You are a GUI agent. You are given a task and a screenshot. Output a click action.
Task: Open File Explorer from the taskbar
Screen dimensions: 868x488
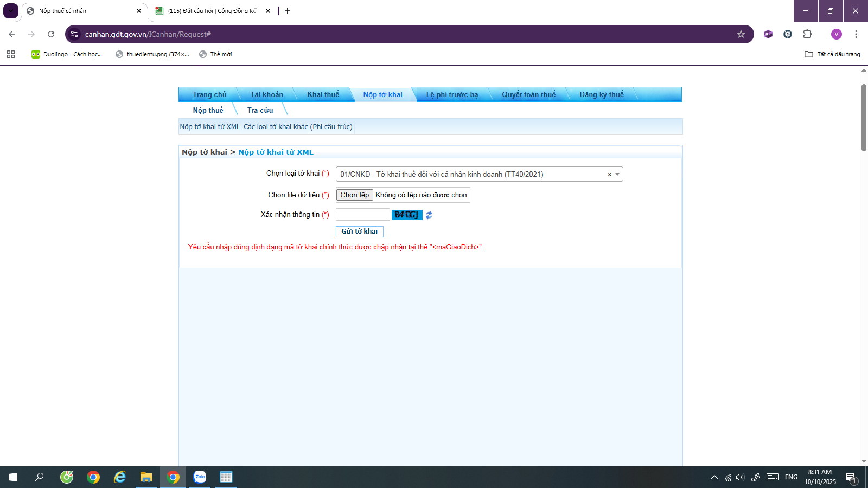146,477
